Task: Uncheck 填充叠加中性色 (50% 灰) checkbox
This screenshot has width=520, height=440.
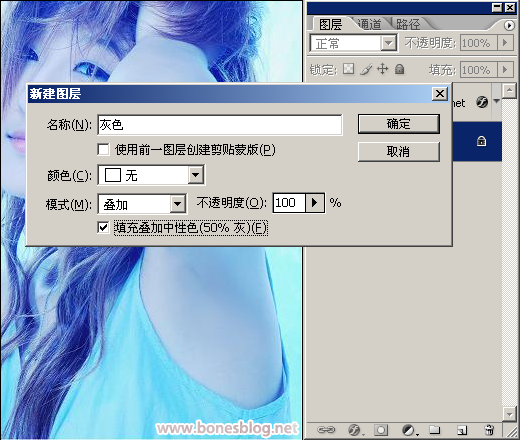Action: click(103, 228)
